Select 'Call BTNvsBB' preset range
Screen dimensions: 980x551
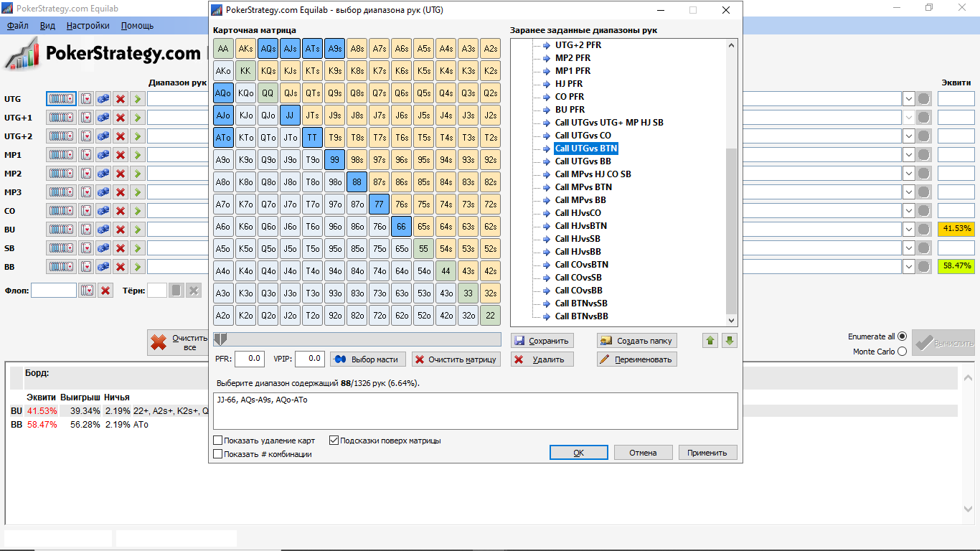(x=582, y=316)
